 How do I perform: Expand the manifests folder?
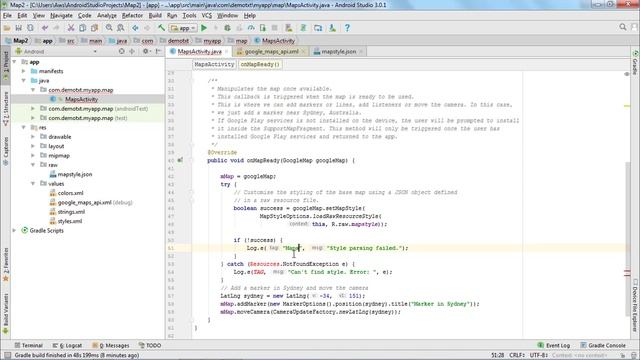click(24, 71)
